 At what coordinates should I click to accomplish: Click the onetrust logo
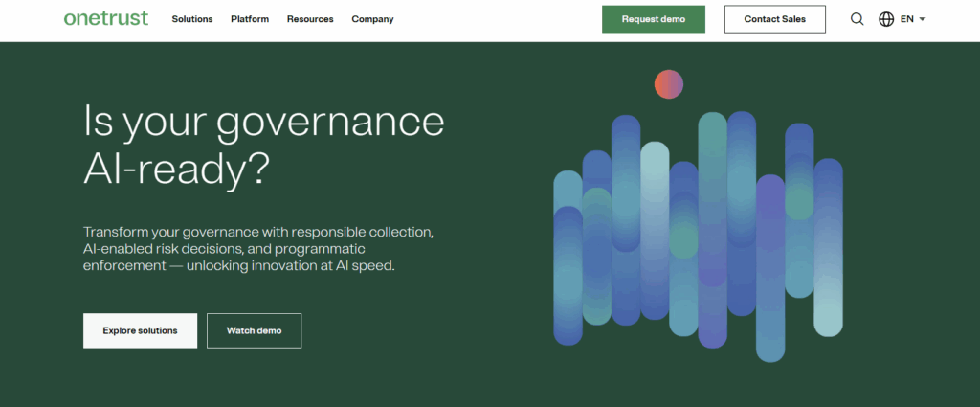(106, 18)
